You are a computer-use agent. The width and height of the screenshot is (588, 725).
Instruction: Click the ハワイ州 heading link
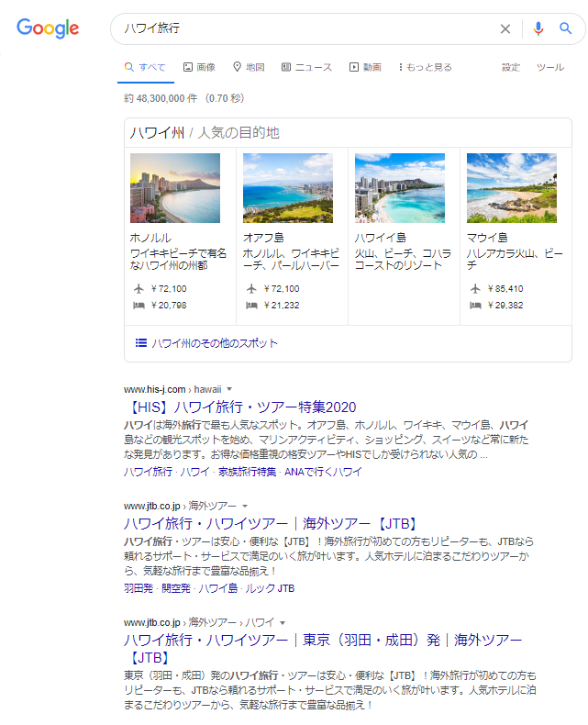pos(157,133)
